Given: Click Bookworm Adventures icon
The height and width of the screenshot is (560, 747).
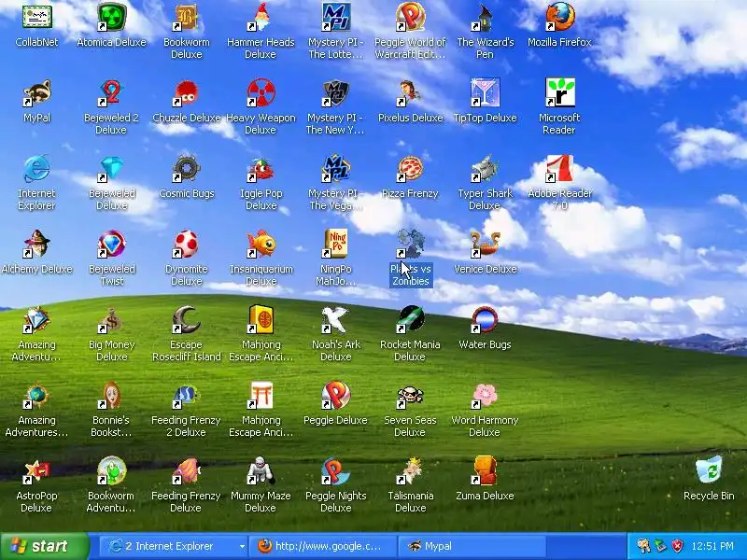Looking at the screenshot, I should coord(111,471).
